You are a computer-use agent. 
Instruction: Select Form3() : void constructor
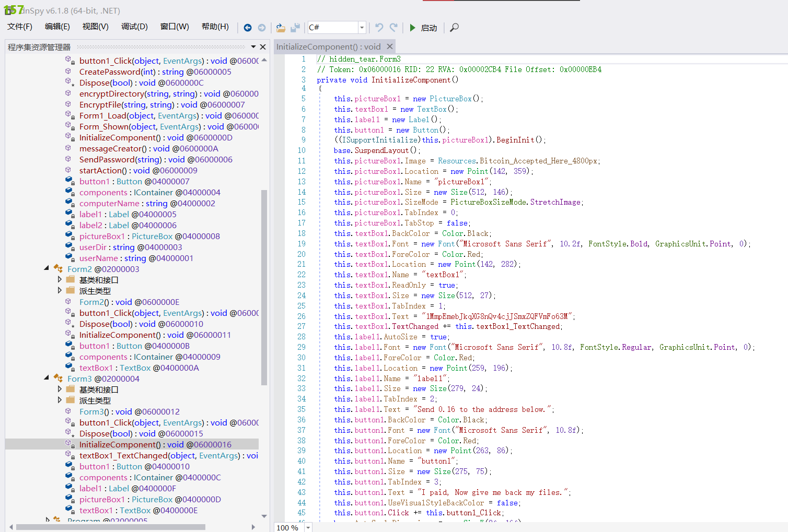130,412
